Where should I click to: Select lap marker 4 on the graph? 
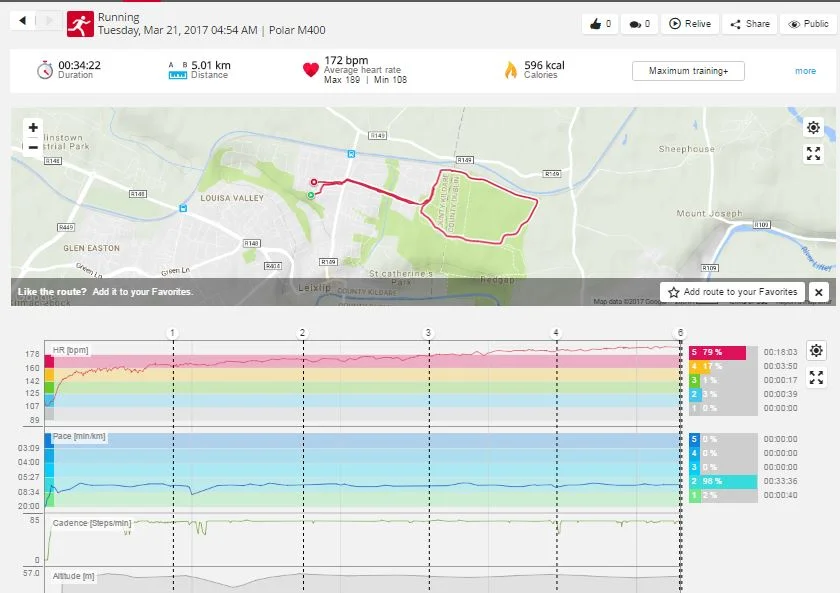[x=556, y=332]
